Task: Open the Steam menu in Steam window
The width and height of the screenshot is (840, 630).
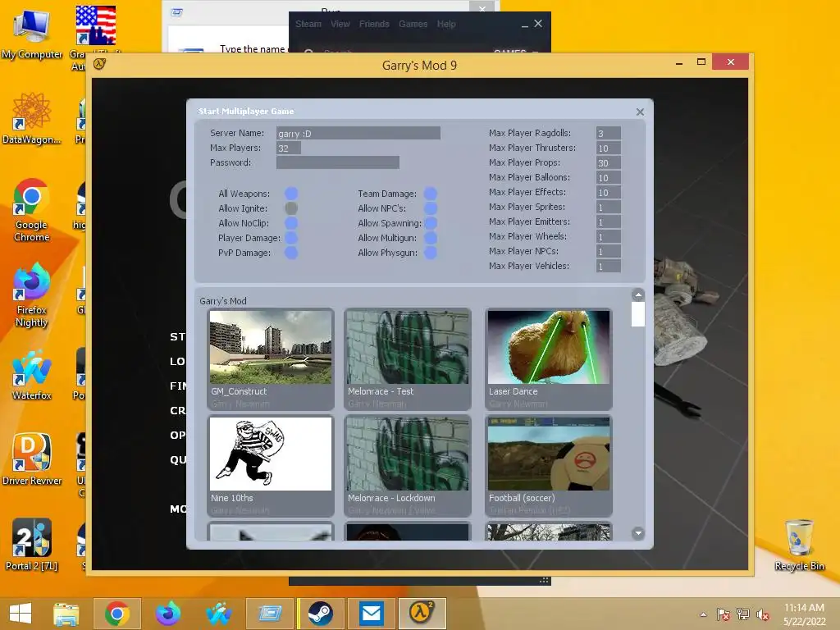Action: pos(308,24)
